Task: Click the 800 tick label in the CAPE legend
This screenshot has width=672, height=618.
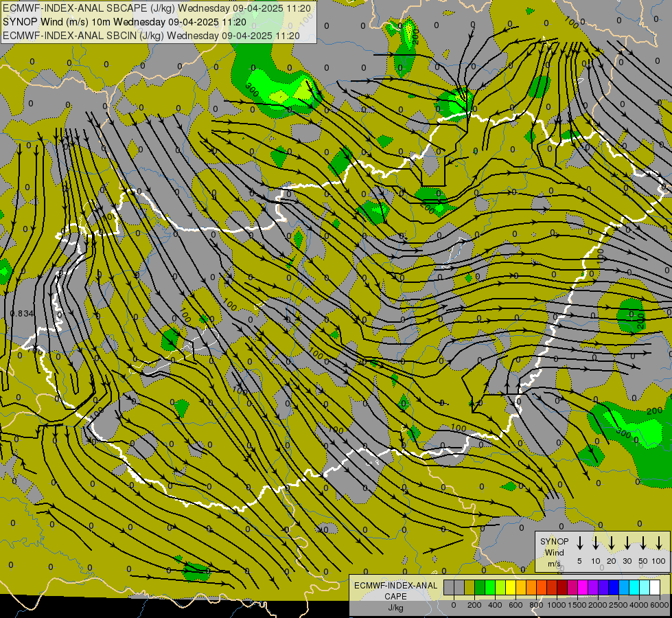Action: click(x=536, y=605)
